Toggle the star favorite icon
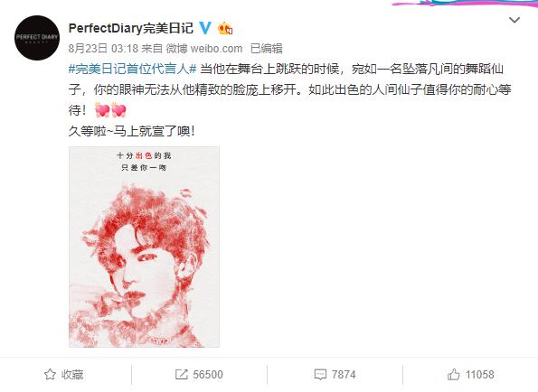The image size is (538, 392). click(x=50, y=374)
